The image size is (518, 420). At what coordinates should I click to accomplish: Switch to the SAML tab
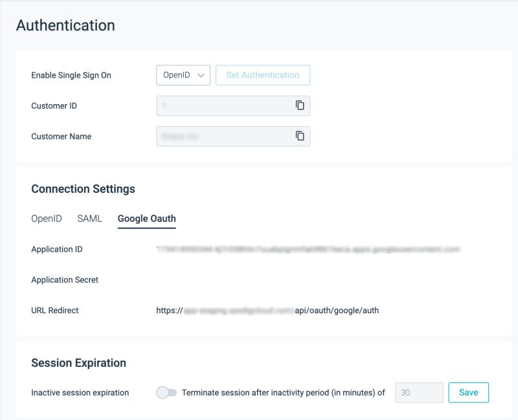pos(90,219)
